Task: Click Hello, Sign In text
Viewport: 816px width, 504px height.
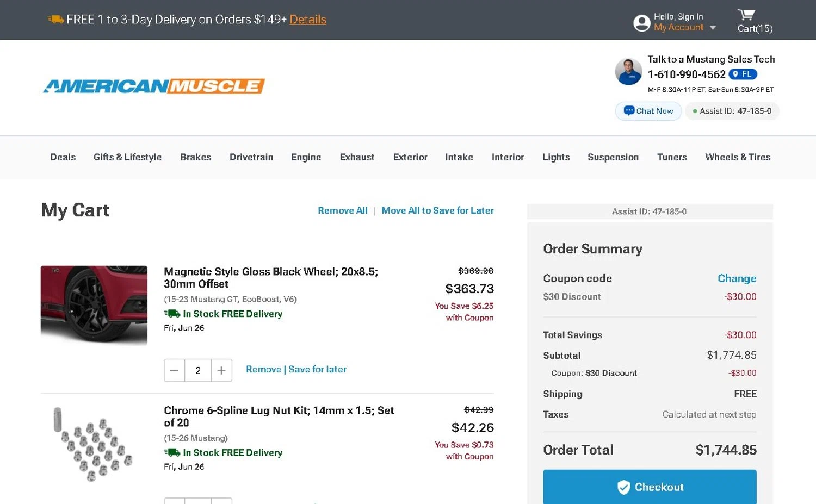Action: pyautogui.click(x=678, y=17)
